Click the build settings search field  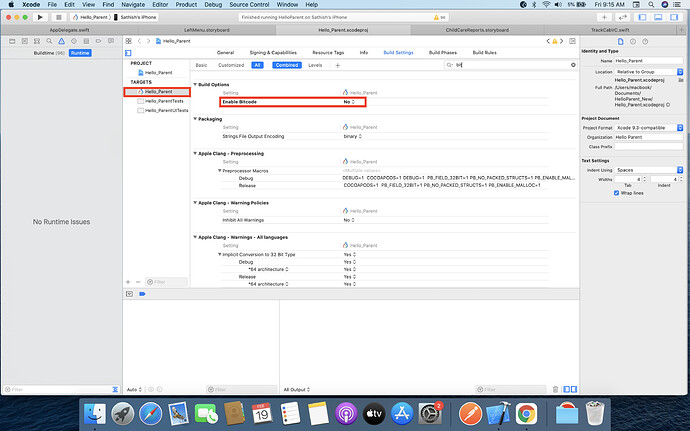coord(510,65)
